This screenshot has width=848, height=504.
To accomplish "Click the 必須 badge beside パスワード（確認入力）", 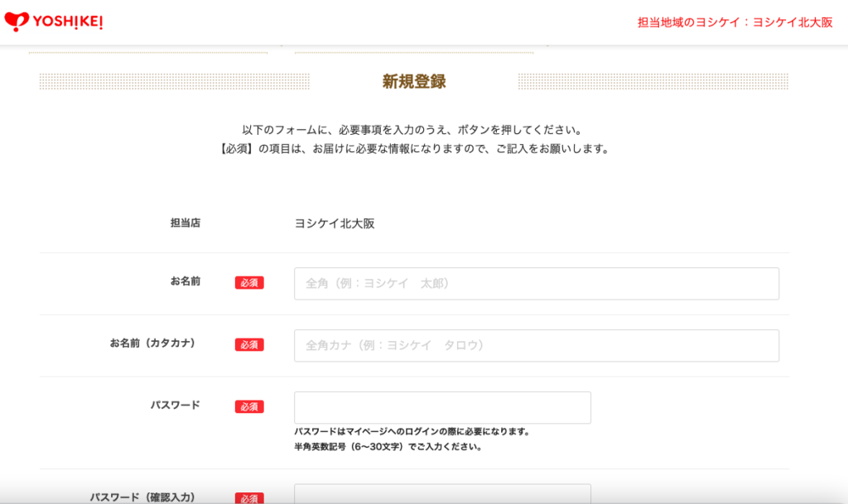I will [249, 498].
